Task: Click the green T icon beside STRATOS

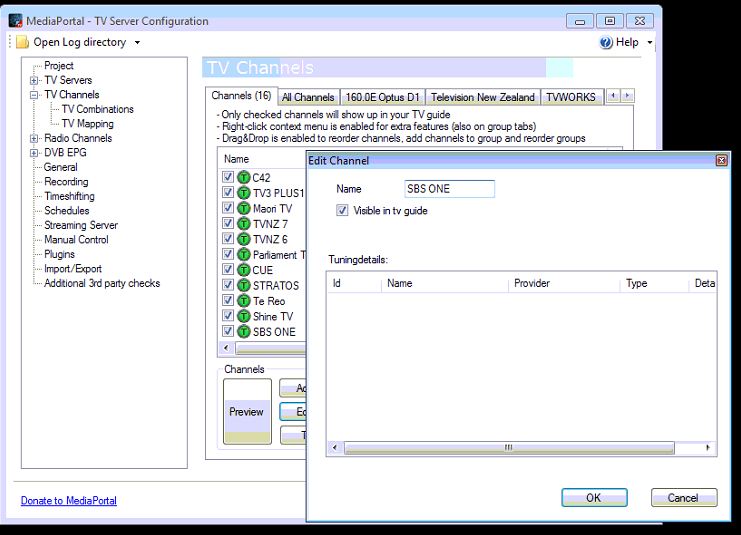Action: (243, 286)
